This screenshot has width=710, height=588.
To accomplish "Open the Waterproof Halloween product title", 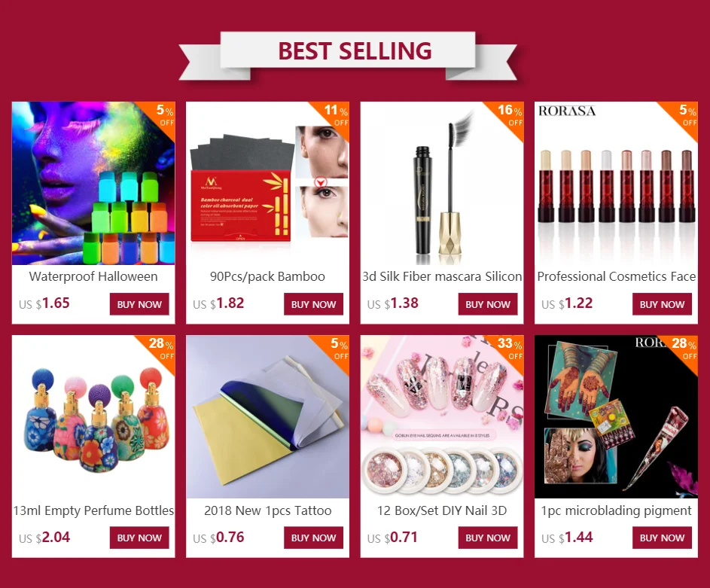I will 93,276.
